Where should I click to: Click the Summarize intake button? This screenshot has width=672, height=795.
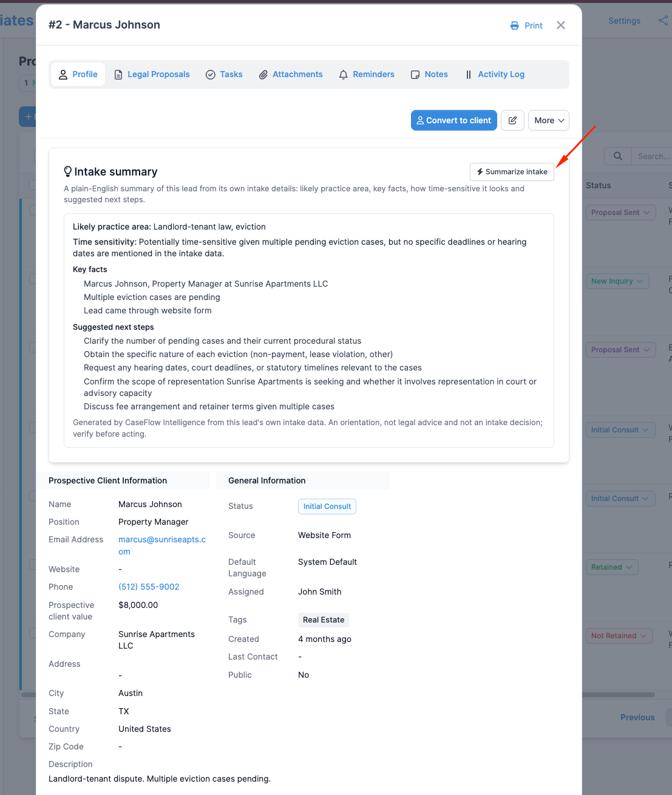512,172
